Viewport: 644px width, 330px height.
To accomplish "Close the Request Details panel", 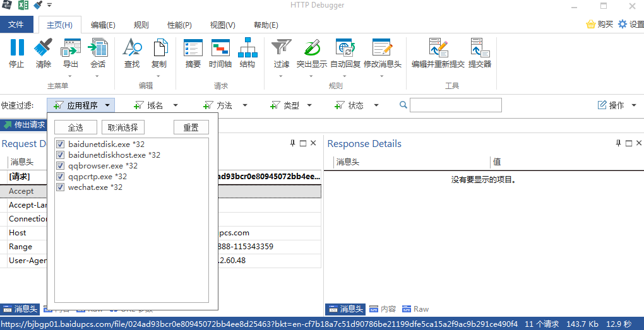I will [x=313, y=143].
